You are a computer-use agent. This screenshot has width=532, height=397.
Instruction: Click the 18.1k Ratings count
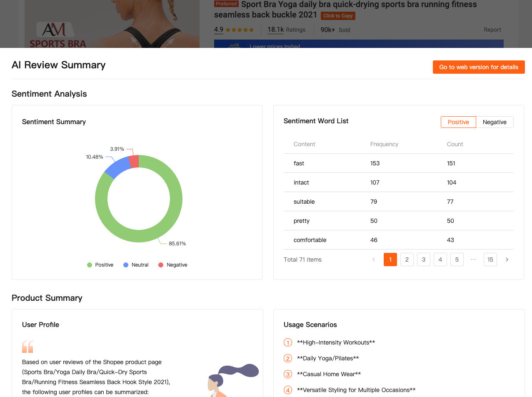pyautogui.click(x=286, y=30)
